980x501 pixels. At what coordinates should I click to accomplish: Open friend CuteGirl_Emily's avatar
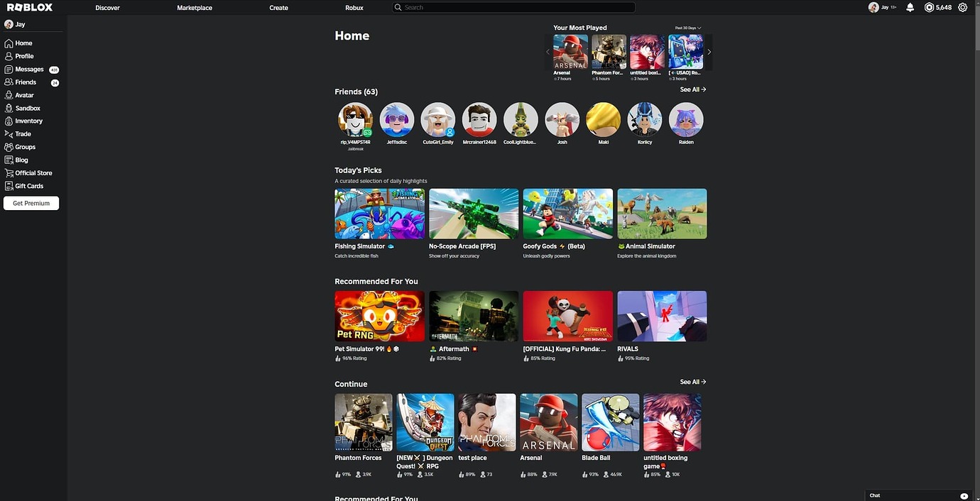[x=438, y=120]
